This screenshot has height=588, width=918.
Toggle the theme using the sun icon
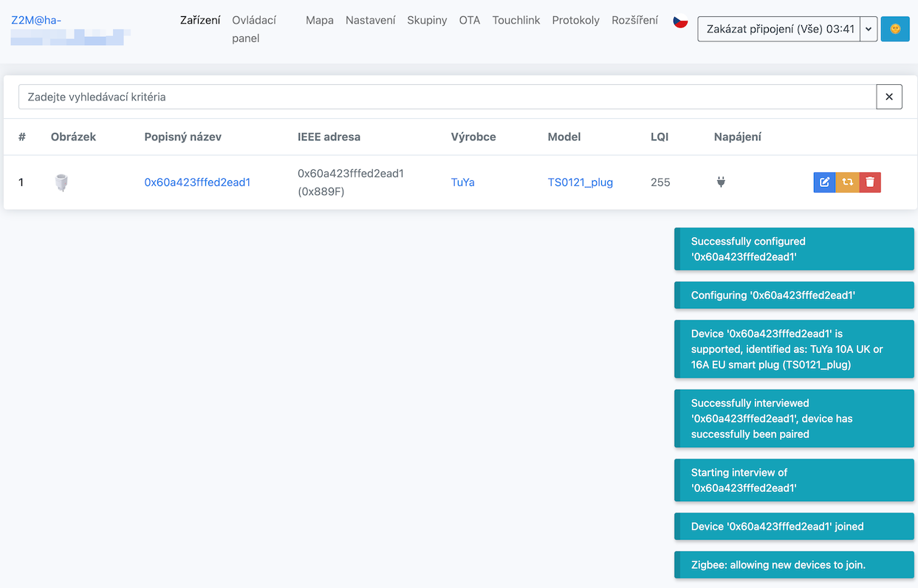click(895, 29)
